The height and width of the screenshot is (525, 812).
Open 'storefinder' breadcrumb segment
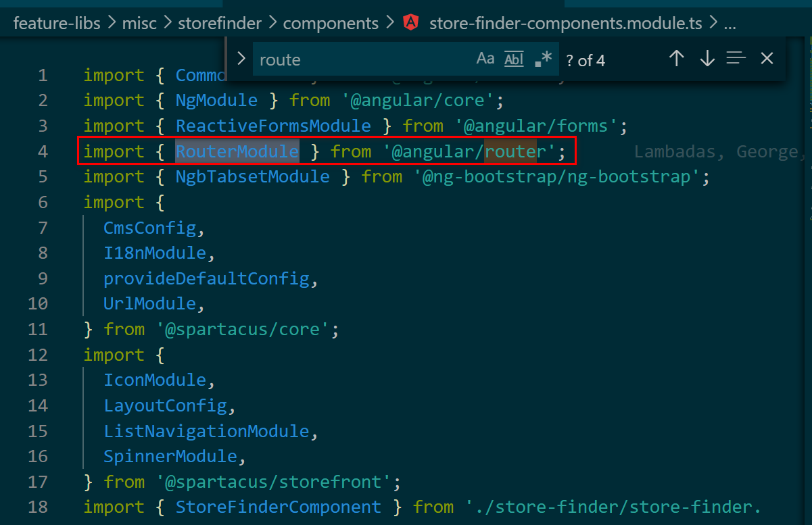(x=220, y=24)
